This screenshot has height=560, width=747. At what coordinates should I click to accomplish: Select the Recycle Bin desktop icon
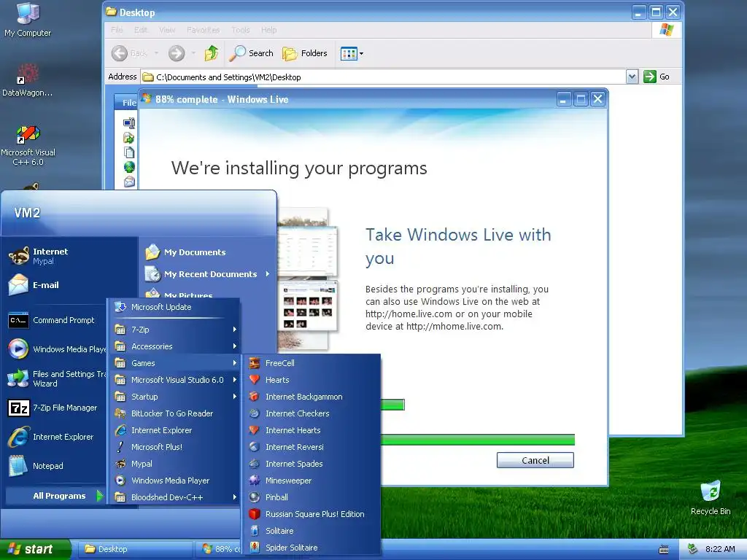coord(711,498)
